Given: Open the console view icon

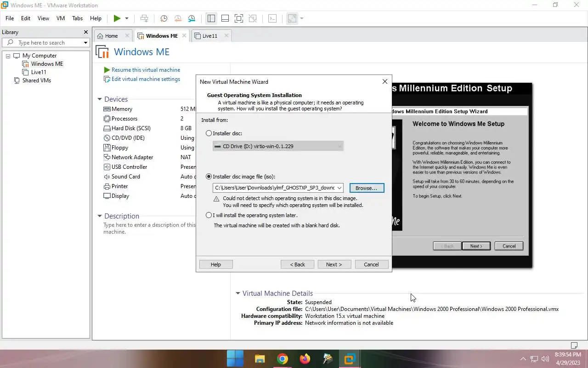Looking at the screenshot, I should 272,18.
